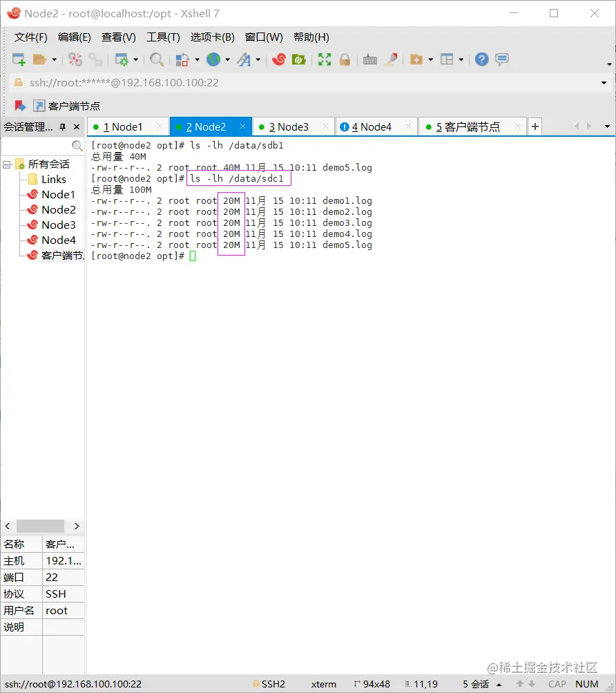Screen dimensions: 616x693
Task: Click the session tree horizontal scrollbar thumb
Action: 40,526
